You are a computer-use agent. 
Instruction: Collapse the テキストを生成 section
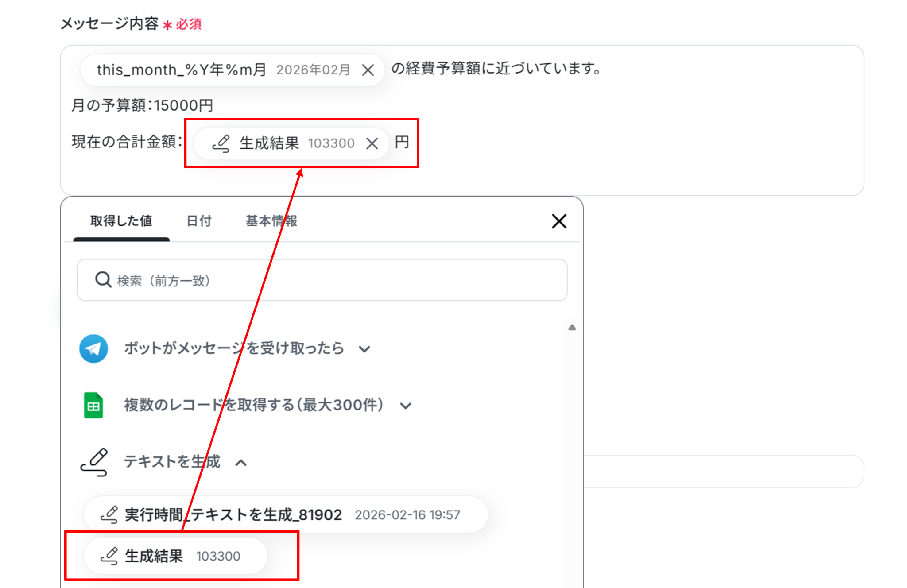click(x=241, y=463)
